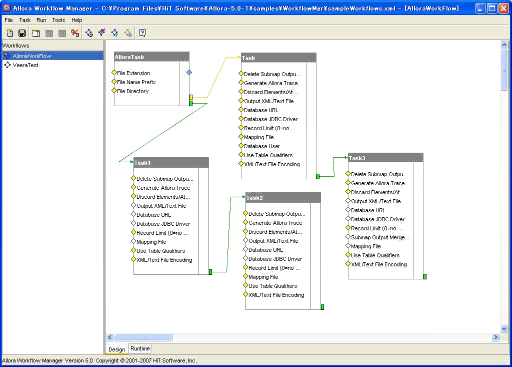Click the yellow output connector on AlloraTask
Screen dimensions: 512x367
click(x=191, y=97)
